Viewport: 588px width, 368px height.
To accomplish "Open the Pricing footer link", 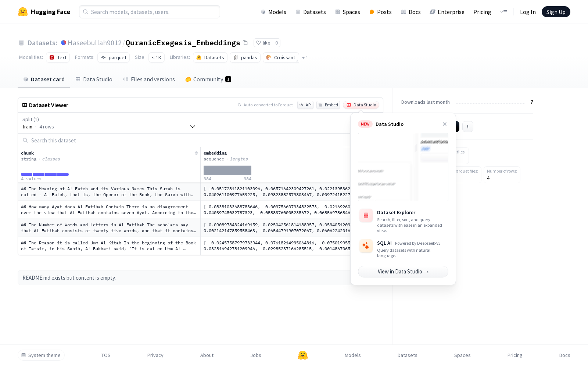I will [x=515, y=355].
